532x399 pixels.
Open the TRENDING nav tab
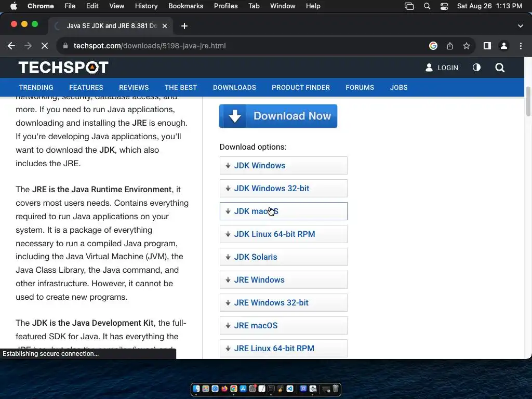pyautogui.click(x=36, y=87)
